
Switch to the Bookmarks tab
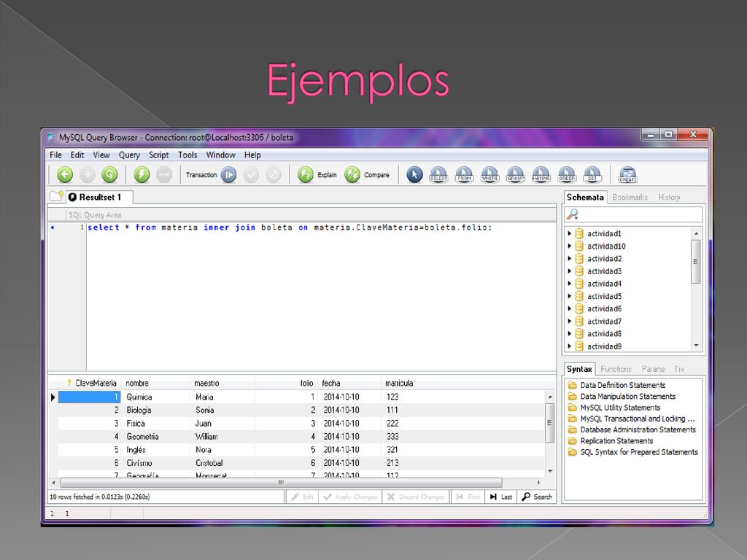tap(630, 197)
